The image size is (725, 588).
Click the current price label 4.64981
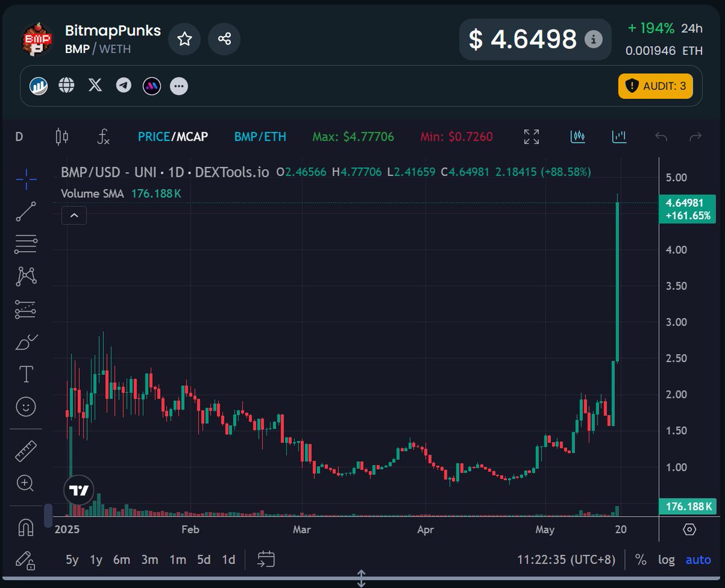coord(688,209)
